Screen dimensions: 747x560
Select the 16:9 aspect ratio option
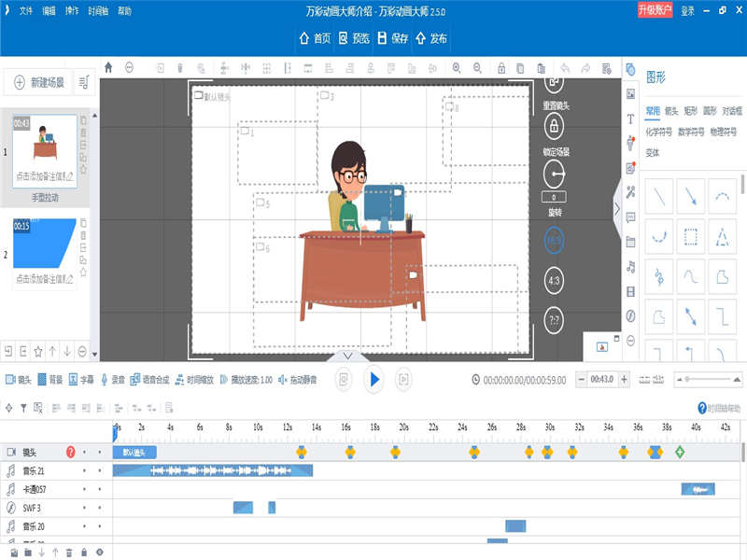(554, 240)
